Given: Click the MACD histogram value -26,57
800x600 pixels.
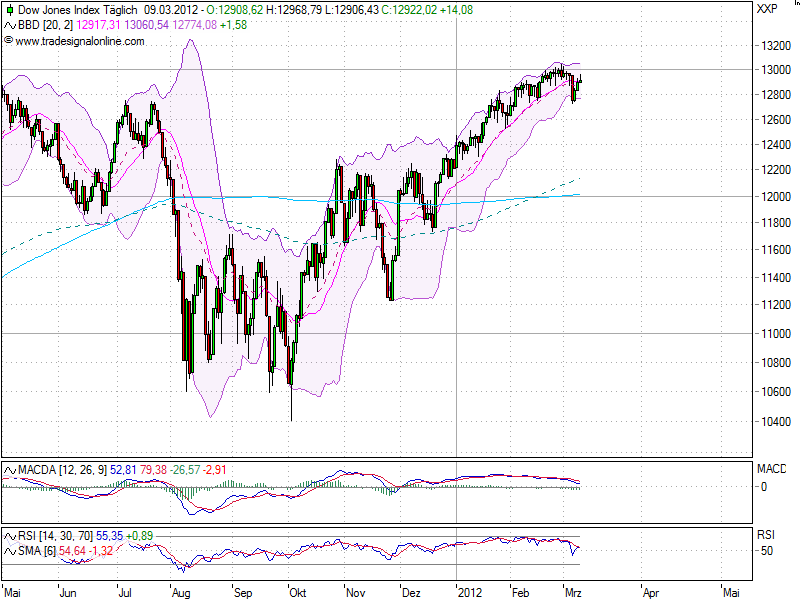Looking at the screenshot, I should click(x=185, y=470).
